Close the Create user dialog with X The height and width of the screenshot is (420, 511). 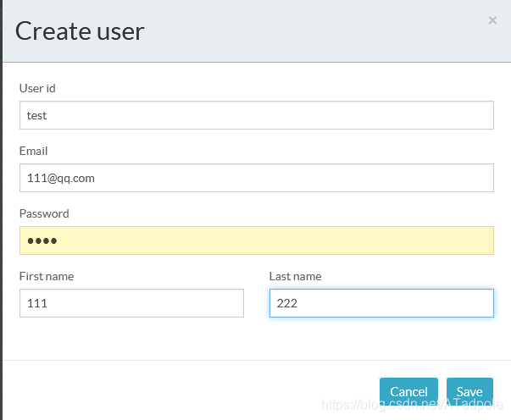[x=492, y=20]
